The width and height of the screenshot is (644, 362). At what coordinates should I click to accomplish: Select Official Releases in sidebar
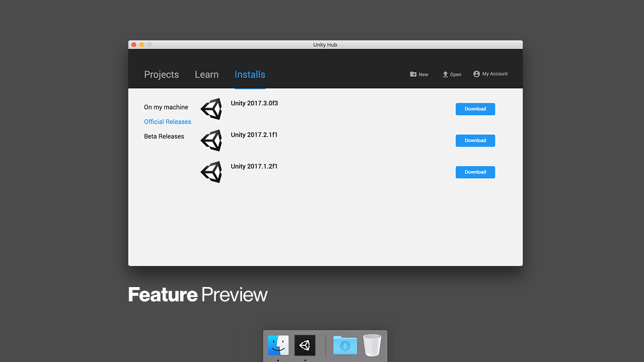(x=168, y=122)
